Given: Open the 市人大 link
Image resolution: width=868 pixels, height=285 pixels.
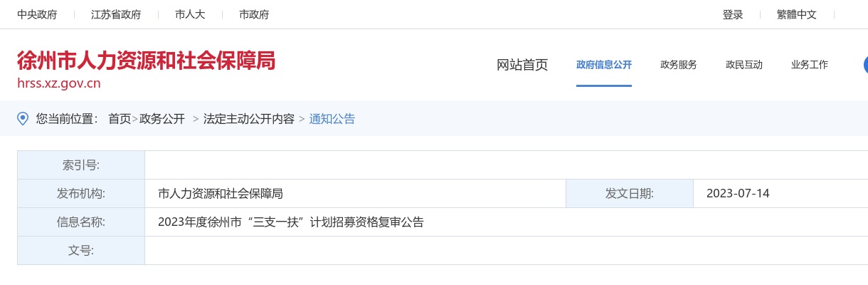Looking at the screenshot, I should coord(190,14).
